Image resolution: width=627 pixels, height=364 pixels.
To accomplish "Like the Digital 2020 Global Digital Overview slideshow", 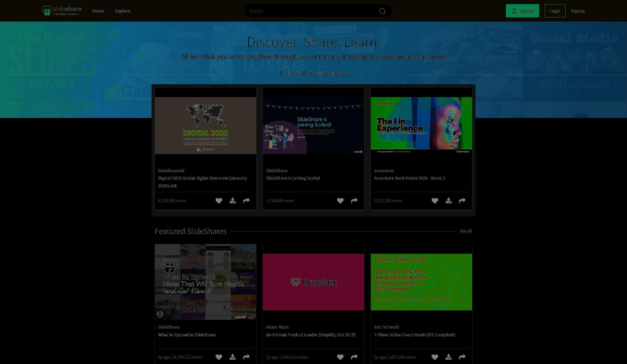I will (219, 201).
